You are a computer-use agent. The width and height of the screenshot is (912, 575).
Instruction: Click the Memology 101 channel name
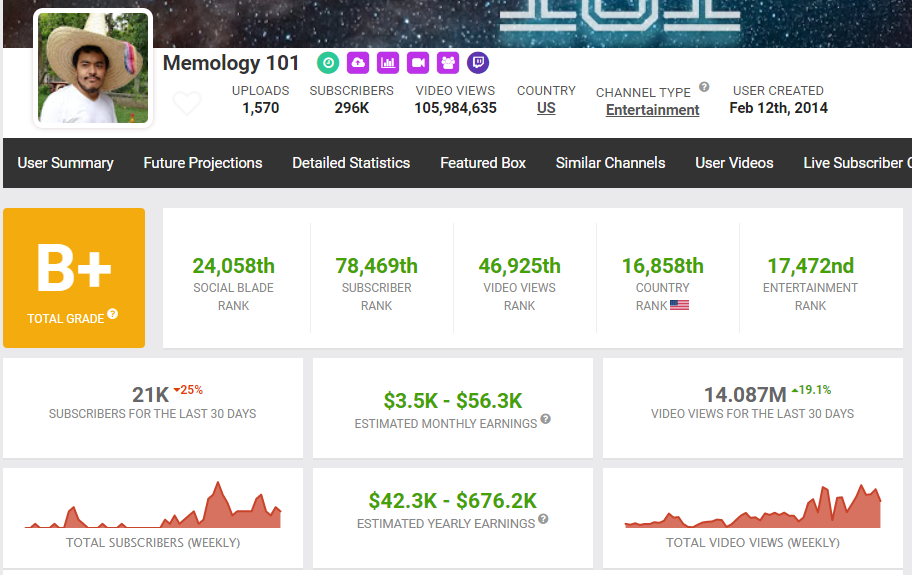pos(231,63)
